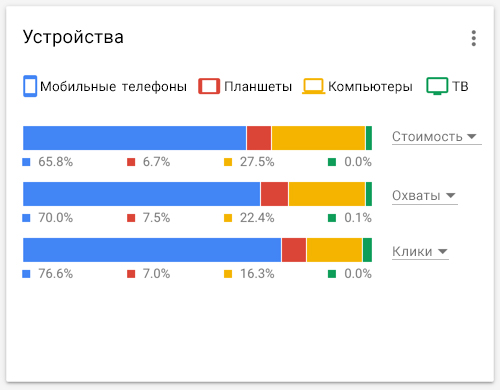
Task: Select the Планшеты legend label
Action: pos(258,87)
